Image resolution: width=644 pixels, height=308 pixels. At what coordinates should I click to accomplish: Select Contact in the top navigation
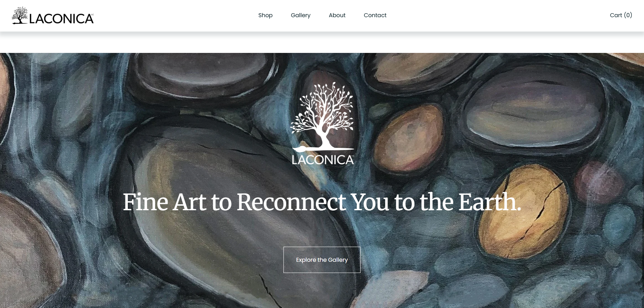click(375, 15)
